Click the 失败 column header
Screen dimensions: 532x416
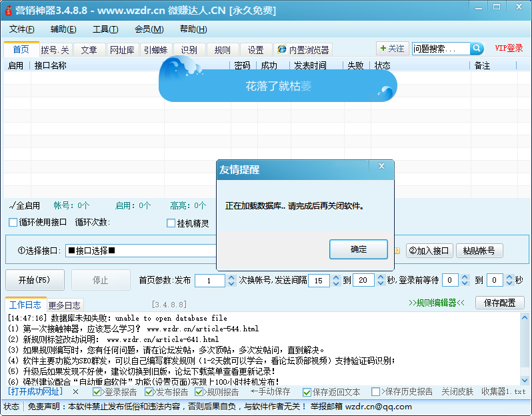point(355,65)
